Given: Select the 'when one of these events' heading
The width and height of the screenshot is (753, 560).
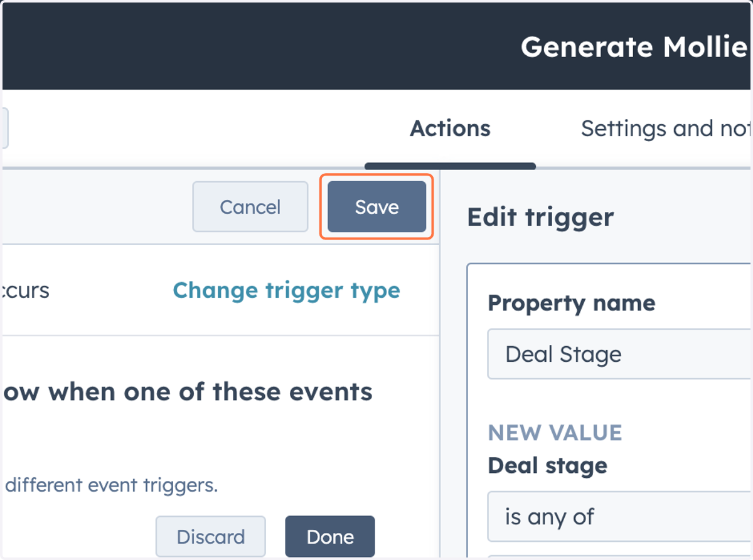Looking at the screenshot, I should point(210,393).
